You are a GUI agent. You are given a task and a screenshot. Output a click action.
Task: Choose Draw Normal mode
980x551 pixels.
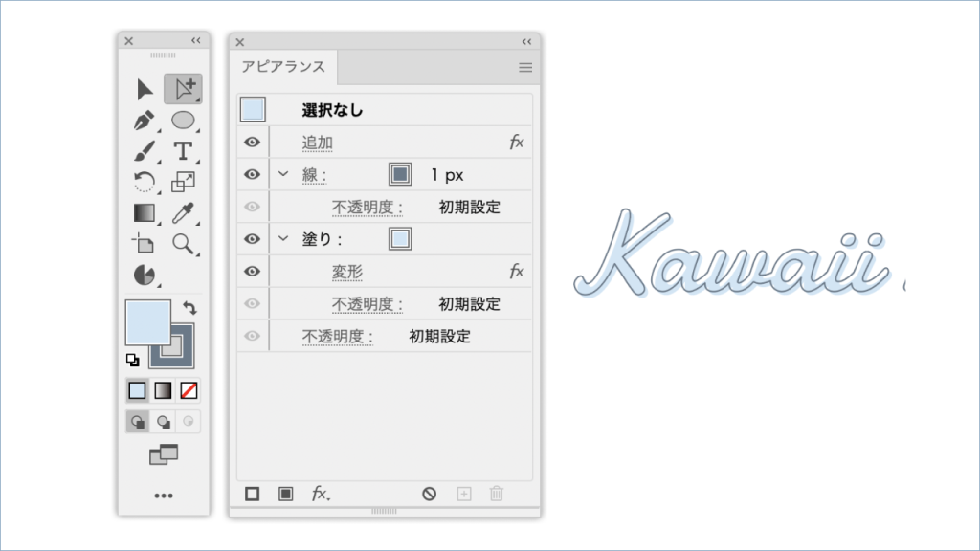coord(138,422)
